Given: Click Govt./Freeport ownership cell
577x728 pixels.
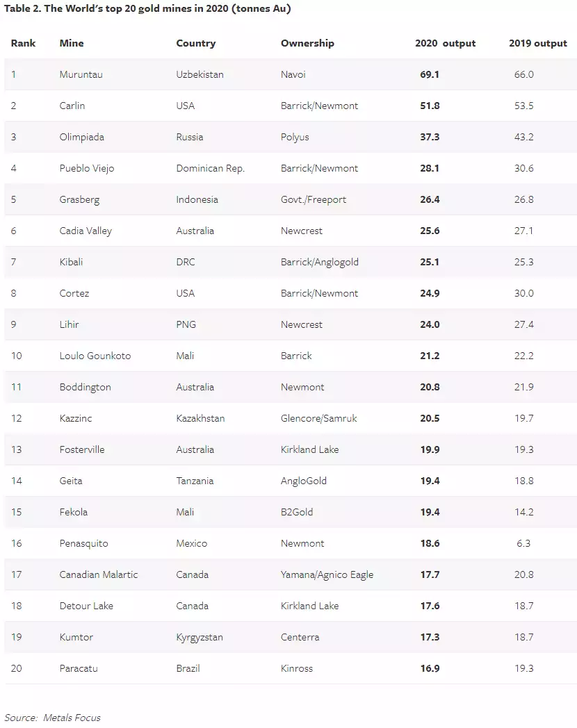Looking at the screenshot, I should pyautogui.click(x=313, y=199).
